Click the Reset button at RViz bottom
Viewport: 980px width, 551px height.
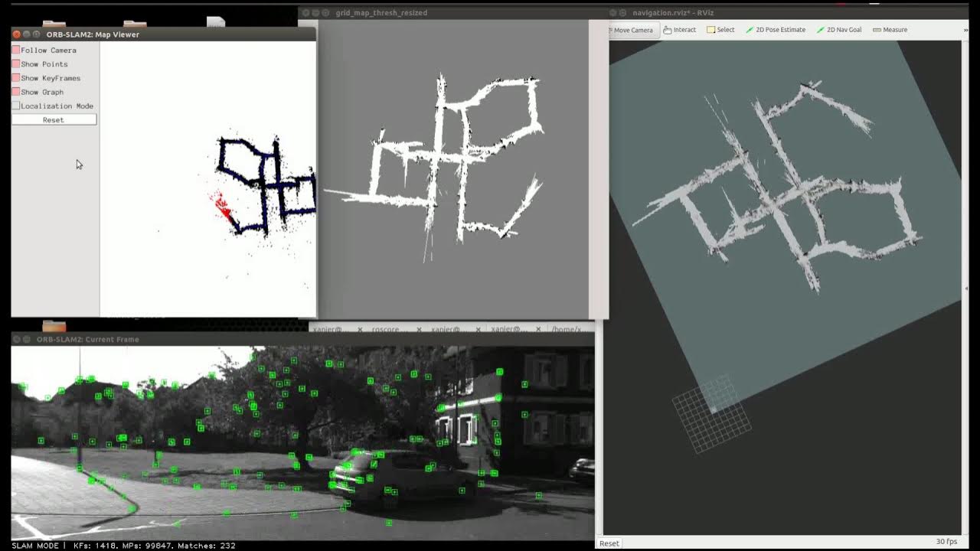pos(609,543)
